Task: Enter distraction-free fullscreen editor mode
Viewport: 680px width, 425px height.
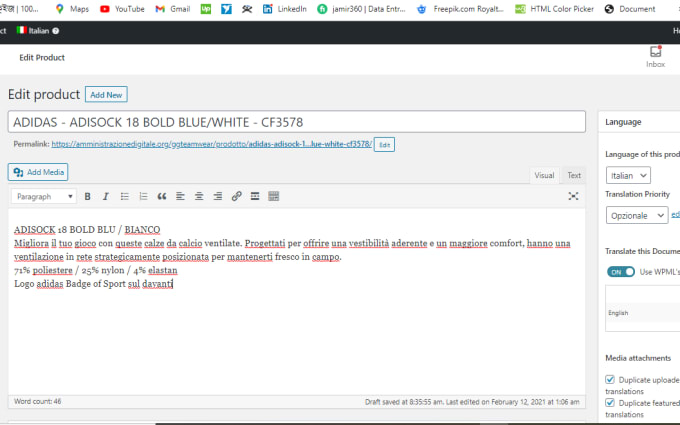Action: point(573,196)
